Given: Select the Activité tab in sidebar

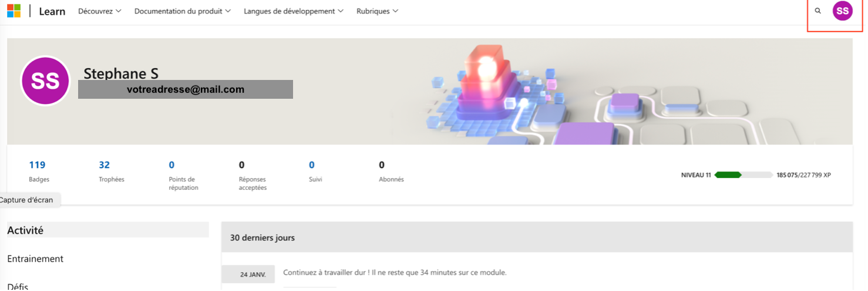Looking at the screenshot, I should tap(25, 230).
